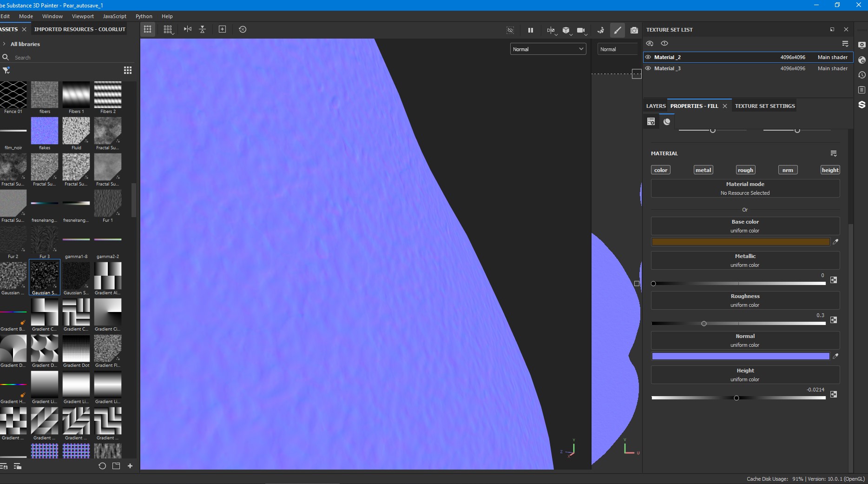This screenshot has height=484, width=868.
Task: Open the video camera settings icon
Action: [581, 30]
